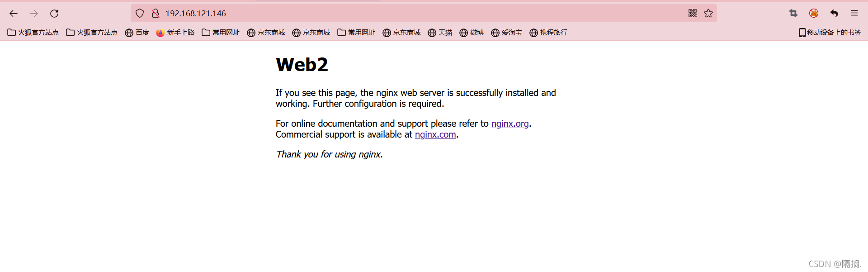The image size is (868, 272).
Task: Click the QR code icon in address bar
Action: point(693,14)
